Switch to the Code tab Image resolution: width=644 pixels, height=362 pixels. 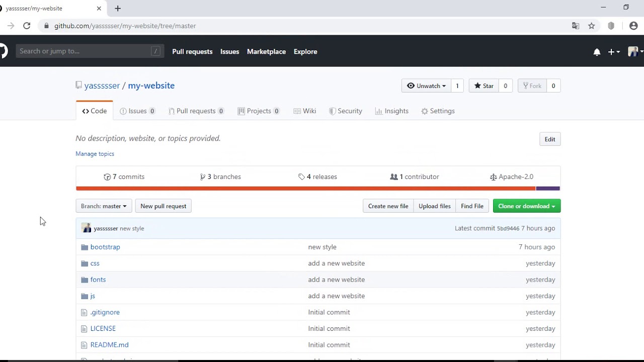coord(95,111)
